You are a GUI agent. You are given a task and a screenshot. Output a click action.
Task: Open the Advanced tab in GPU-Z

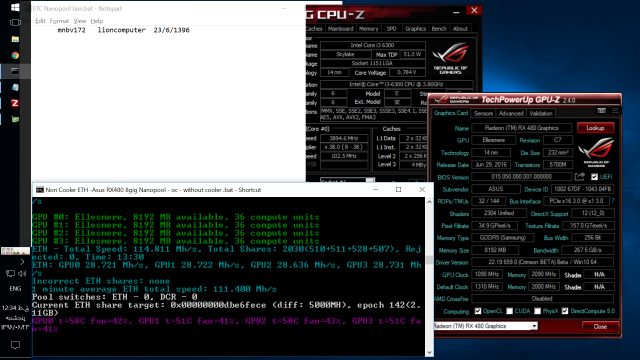click(x=511, y=113)
